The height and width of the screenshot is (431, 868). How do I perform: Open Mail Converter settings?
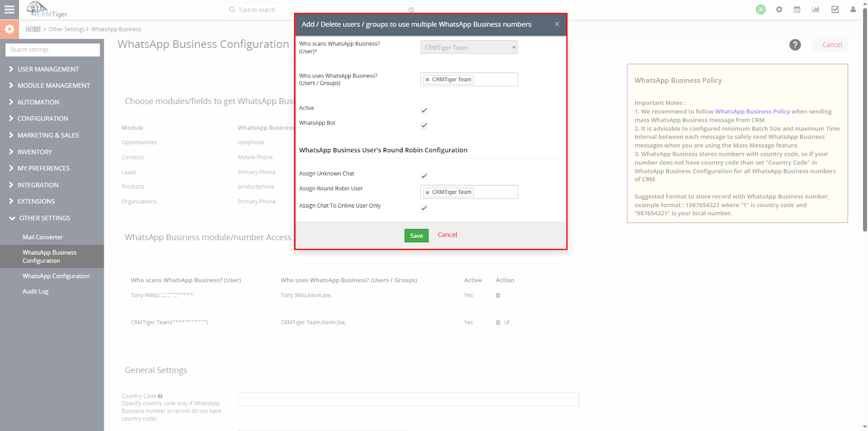coord(42,237)
